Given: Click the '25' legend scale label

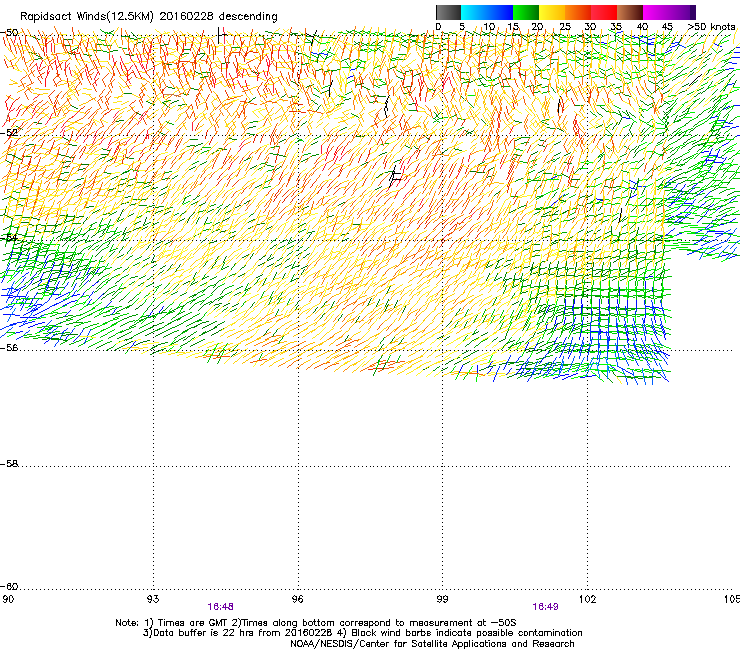Looking at the screenshot, I should [564, 27].
